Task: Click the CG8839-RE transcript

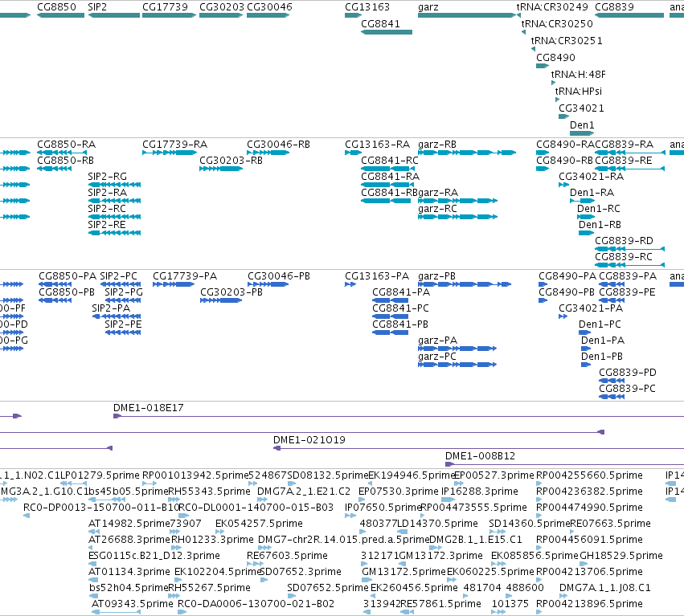Action: point(630,169)
